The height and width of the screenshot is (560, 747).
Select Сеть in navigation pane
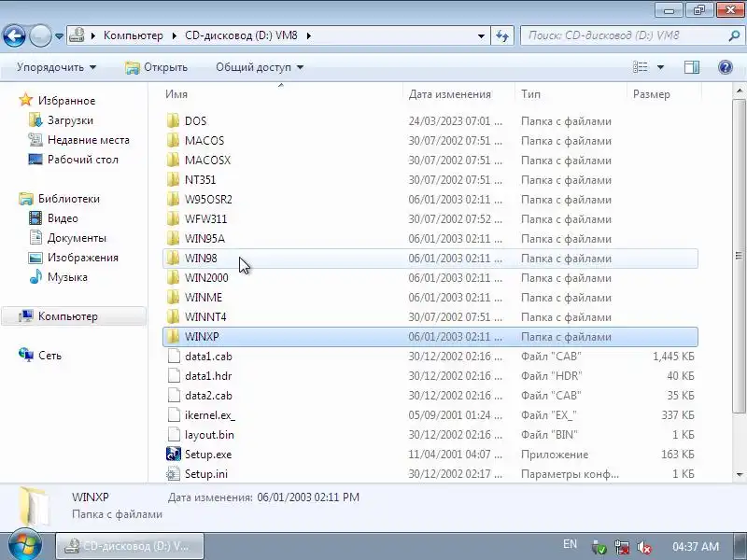tap(49, 356)
